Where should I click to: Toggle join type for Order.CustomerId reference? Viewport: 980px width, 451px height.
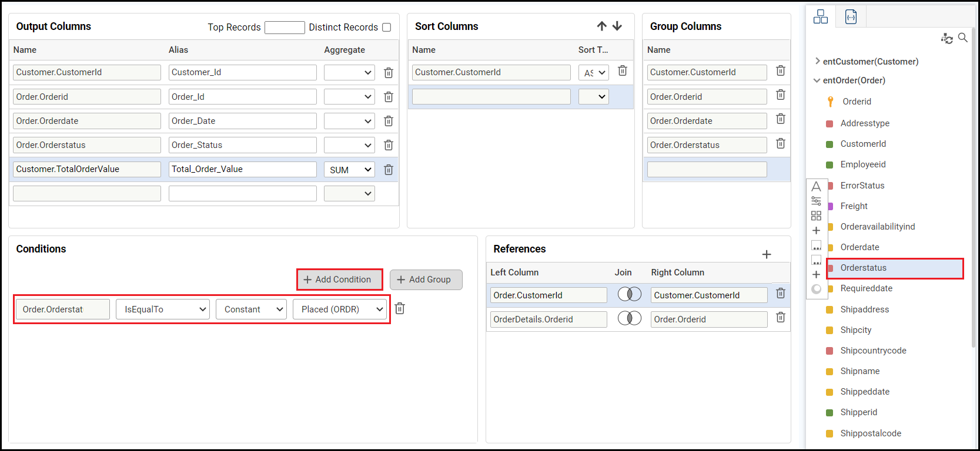pos(630,294)
